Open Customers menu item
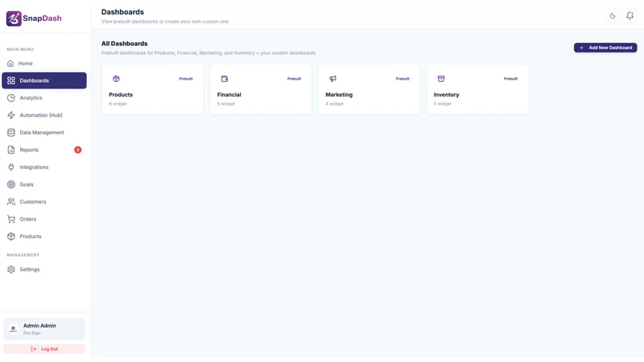Screen dimensions: 644x362 pos(44,202)
